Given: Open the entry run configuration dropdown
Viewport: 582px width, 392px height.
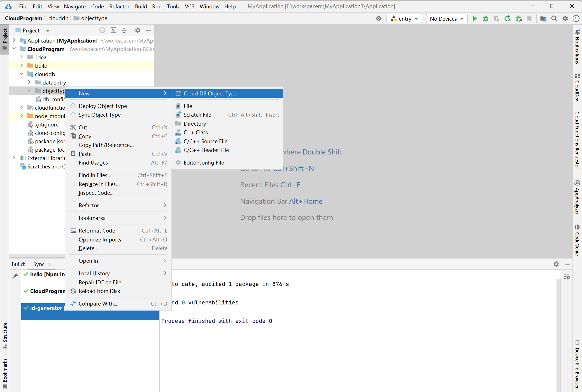Looking at the screenshot, I should 404,19.
